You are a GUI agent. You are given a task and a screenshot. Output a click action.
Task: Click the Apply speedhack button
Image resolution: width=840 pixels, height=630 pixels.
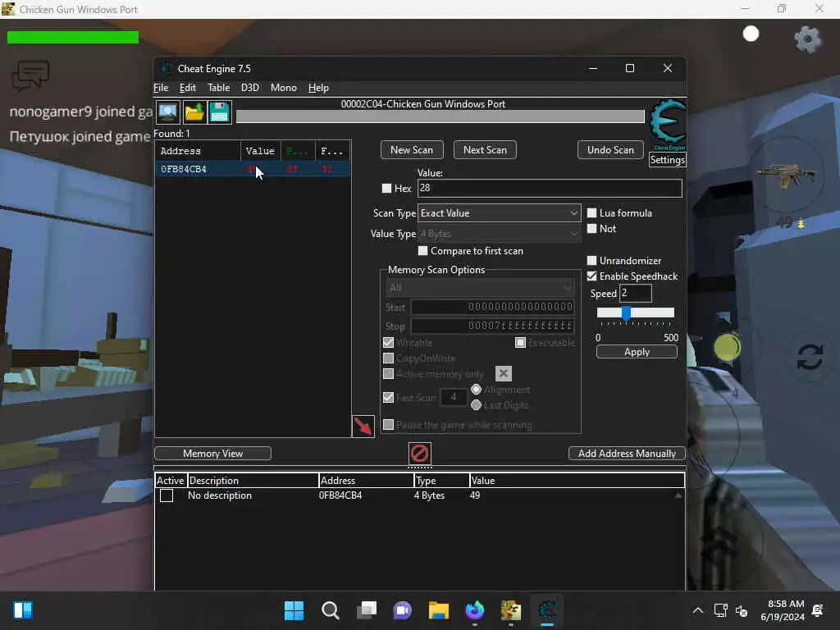[x=637, y=352]
